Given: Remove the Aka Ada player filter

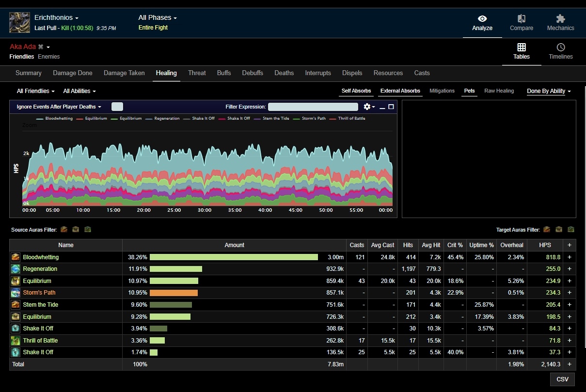Looking at the screenshot, I should click(x=41, y=47).
